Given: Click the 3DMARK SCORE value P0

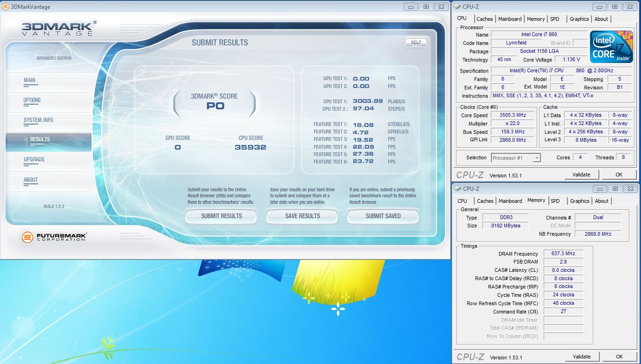Looking at the screenshot, I should point(215,106).
